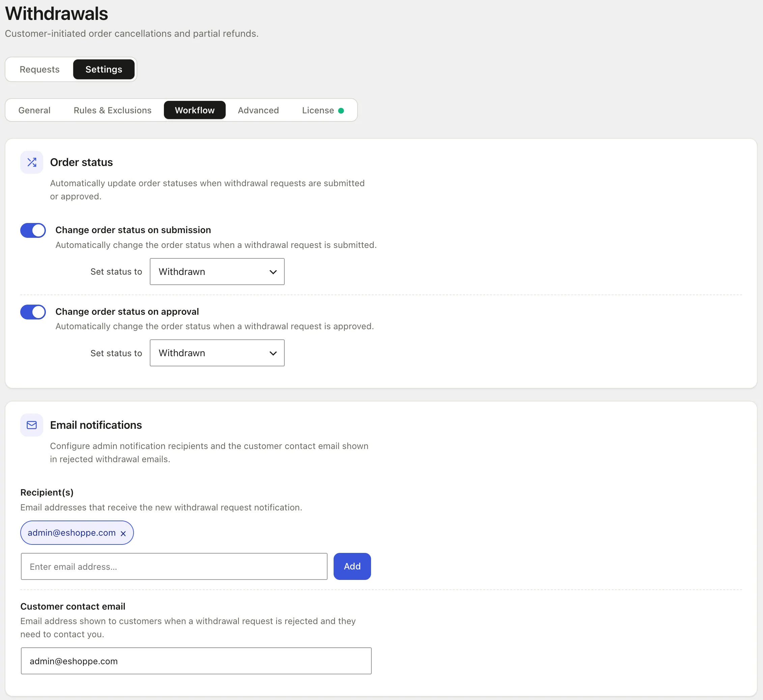Open the approval Set status to dropdown
This screenshot has height=700, width=763.
pyautogui.click(x=217, y=353)
